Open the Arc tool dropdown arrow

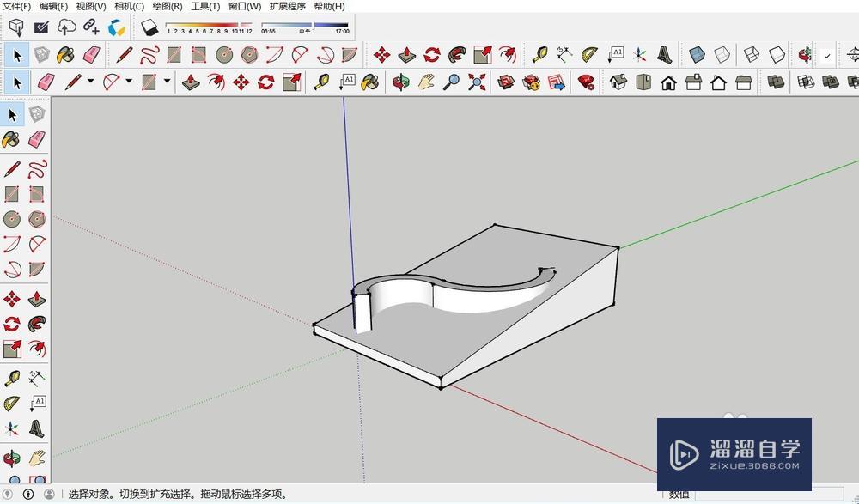tap(129, 81)
